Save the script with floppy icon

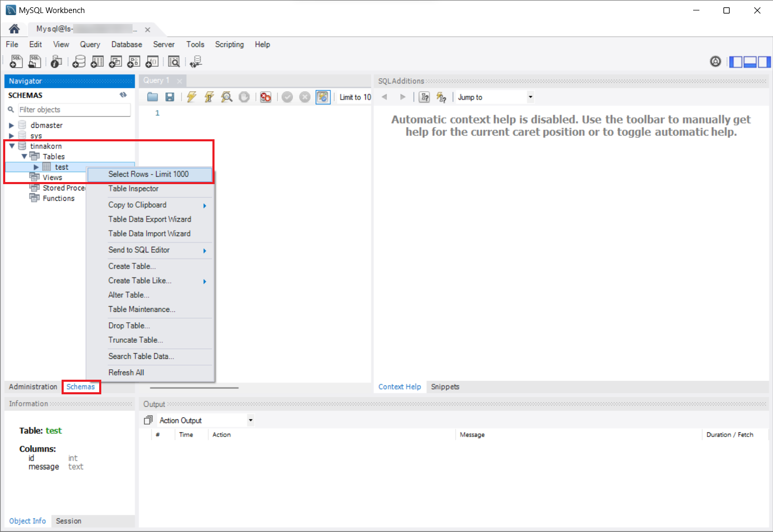170,97
